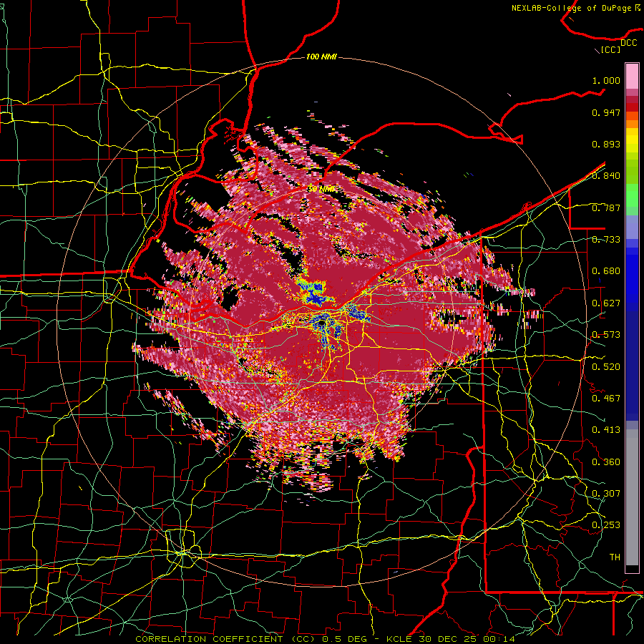This screenshot has width=644, height=644.
Task: Click the 50 NMI range ring label
Action: pos(321,189)
